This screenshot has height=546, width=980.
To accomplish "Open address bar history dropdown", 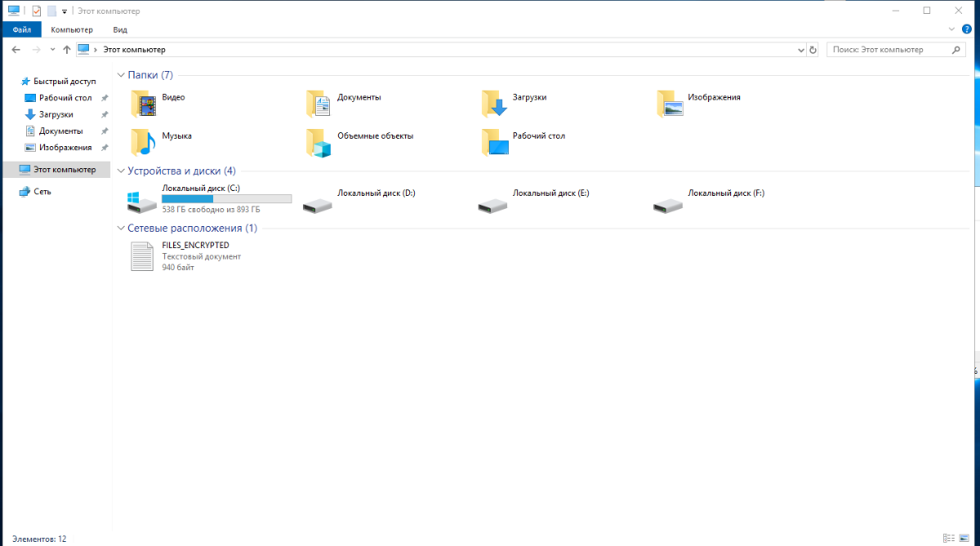I will tap(801, 50).
